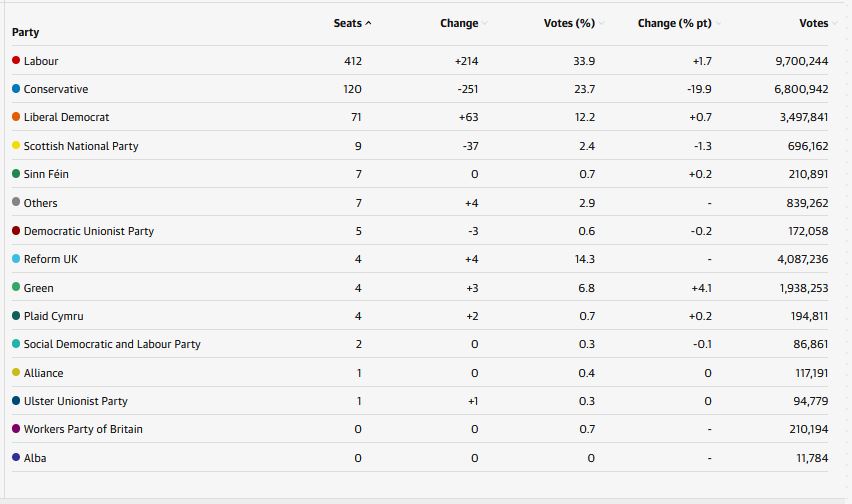Click the Party column header
The width and height of the screenshot is (852, 504).
[26, 33]
